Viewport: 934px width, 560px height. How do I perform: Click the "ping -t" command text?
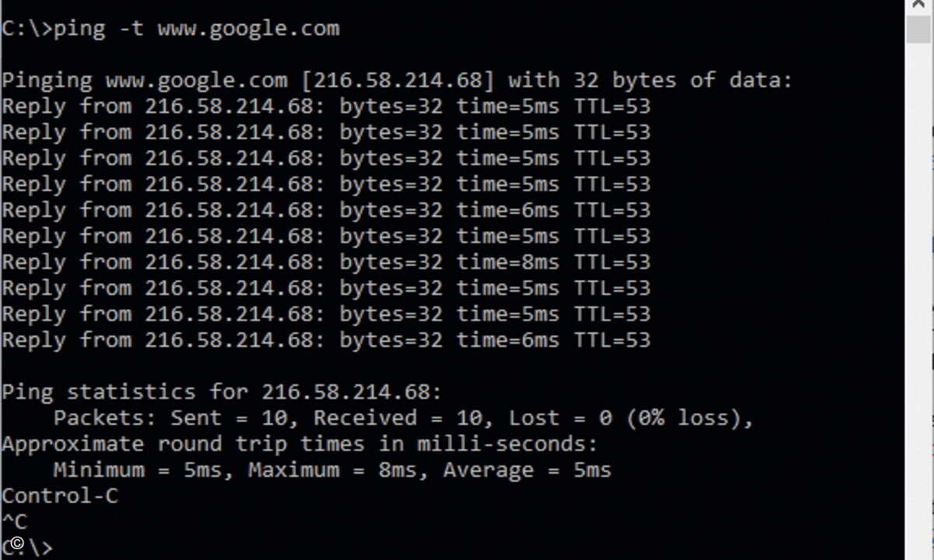(98, 30)
